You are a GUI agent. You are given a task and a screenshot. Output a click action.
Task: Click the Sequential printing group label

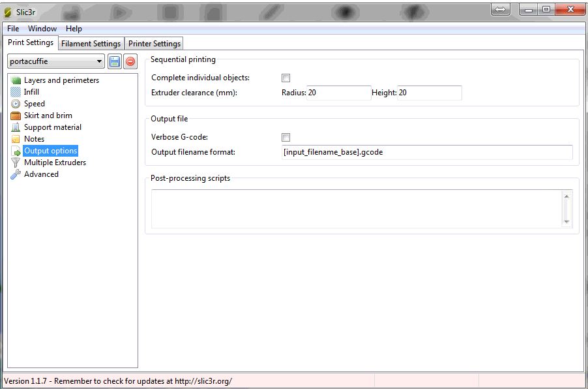click(x=183, y=59)
